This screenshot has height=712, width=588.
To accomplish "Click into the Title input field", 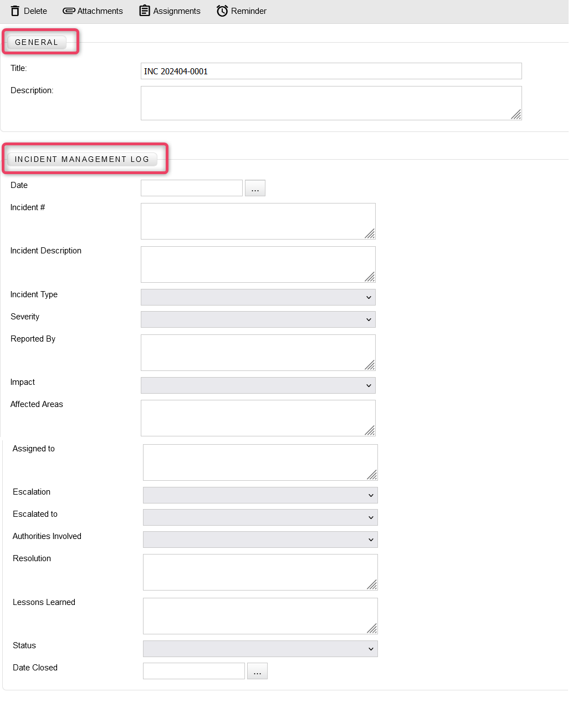I will [x=331, y=71].
